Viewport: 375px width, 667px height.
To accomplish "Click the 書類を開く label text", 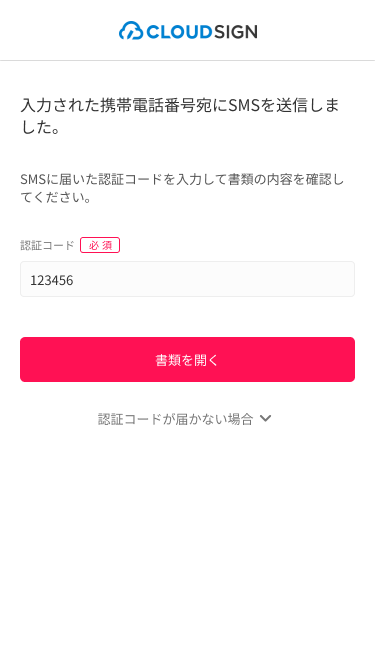I will pyautogui.click(x=187, y=360).
